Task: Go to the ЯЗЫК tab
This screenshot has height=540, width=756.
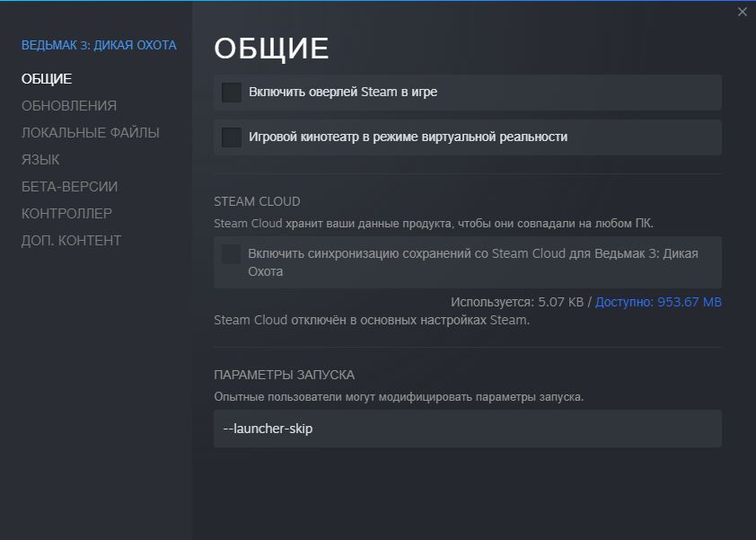Action: point(40,160)
